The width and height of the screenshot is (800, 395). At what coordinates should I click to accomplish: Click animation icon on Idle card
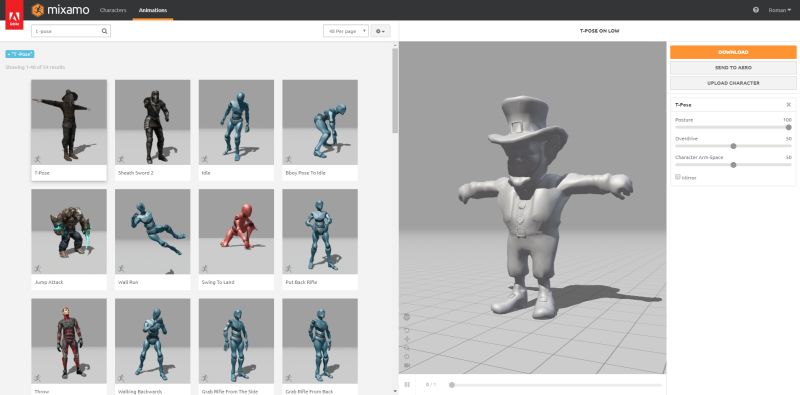pos(205,159)
